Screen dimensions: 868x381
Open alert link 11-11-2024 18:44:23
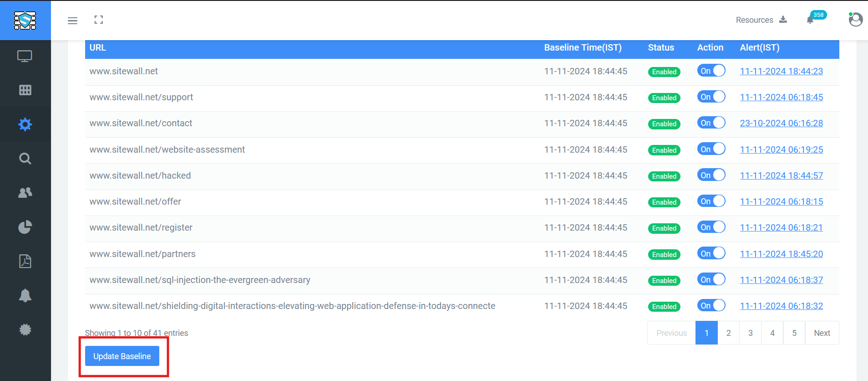781,71
